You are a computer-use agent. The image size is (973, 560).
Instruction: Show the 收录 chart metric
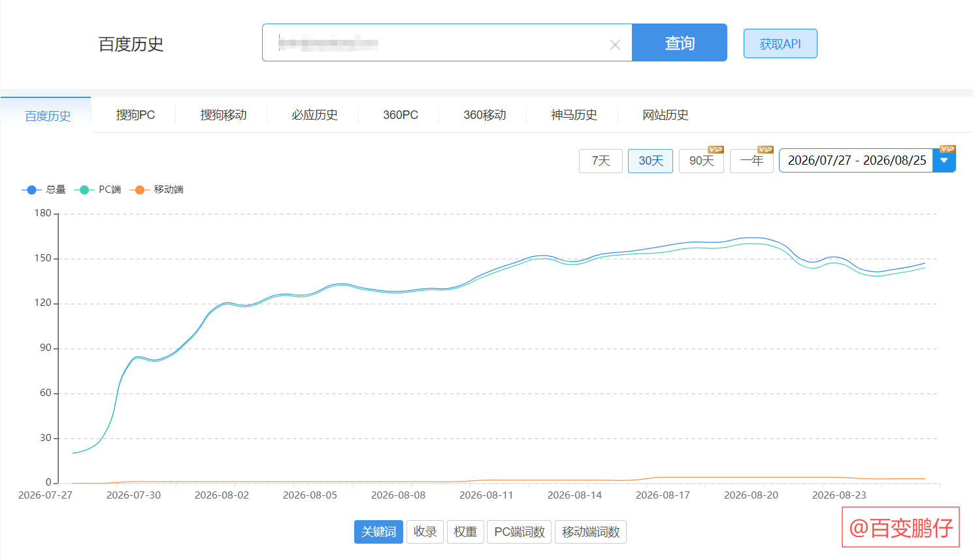pyautogui.click(x=425, y=532)
